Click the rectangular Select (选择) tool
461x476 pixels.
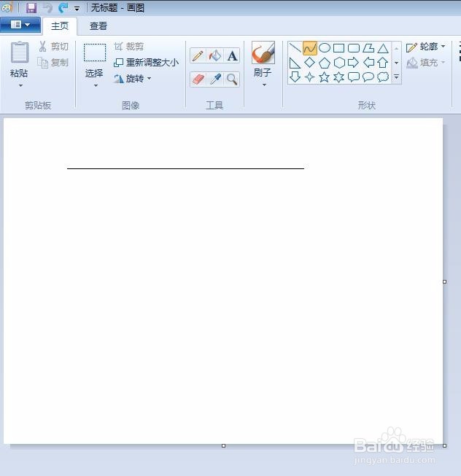coord(95,52)
